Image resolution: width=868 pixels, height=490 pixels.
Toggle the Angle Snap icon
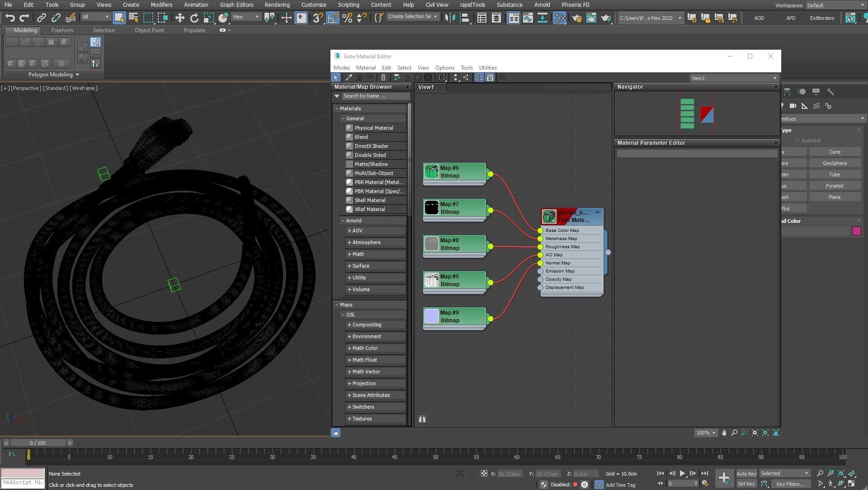(x=333, y=18)
